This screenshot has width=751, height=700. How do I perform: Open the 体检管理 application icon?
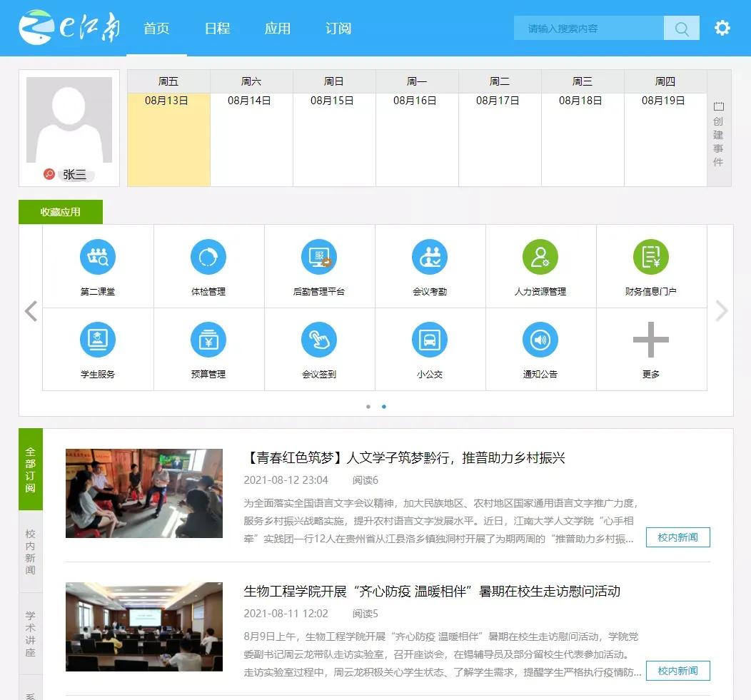pos(208,265)
